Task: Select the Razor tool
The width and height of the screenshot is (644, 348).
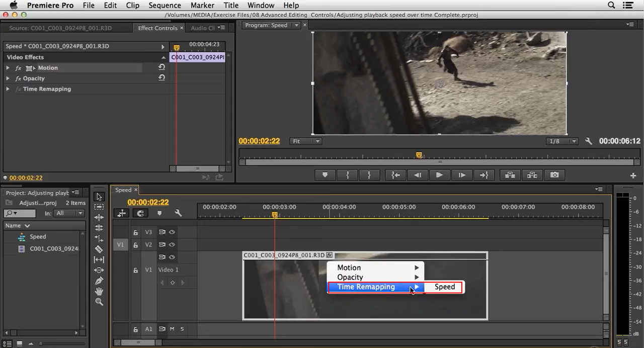Action: click(99, 249)
